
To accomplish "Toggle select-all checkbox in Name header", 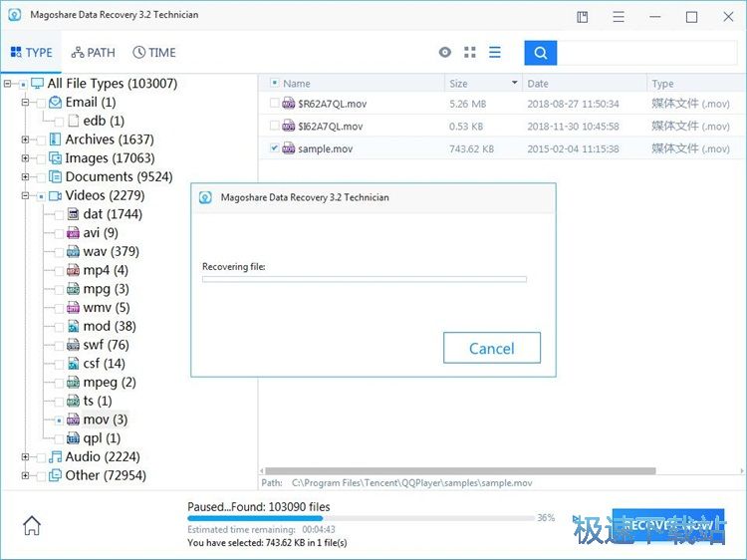I will [275, 83].
